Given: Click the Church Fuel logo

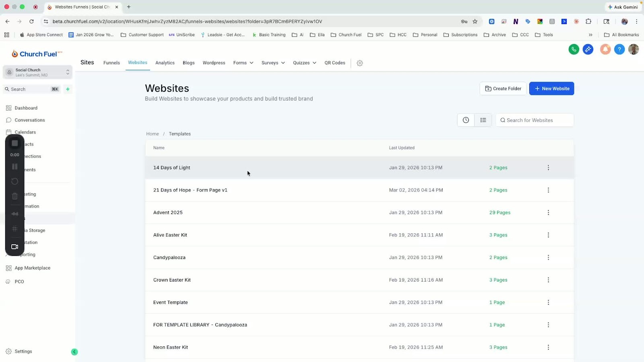Looking at the screenshot, I should [37, 54].
